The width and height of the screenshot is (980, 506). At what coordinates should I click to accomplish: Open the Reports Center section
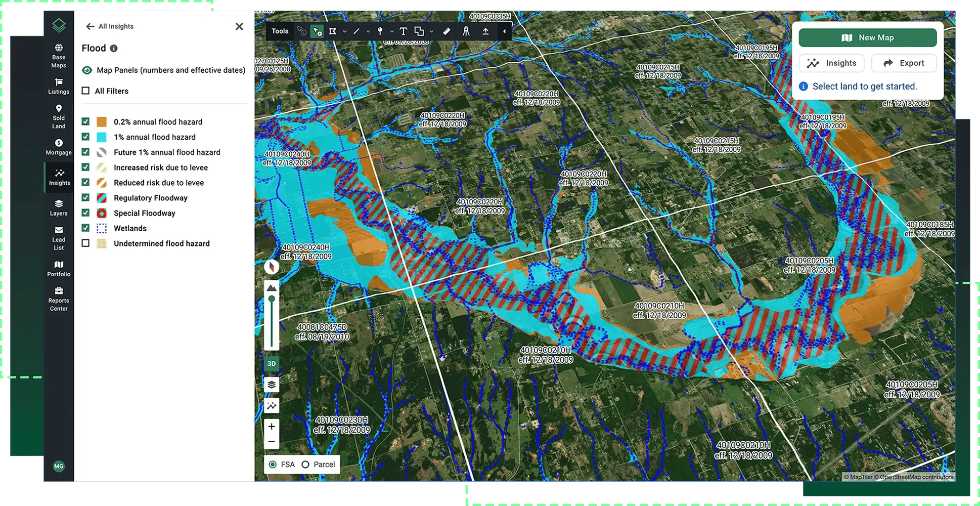(x=59, y=299)
